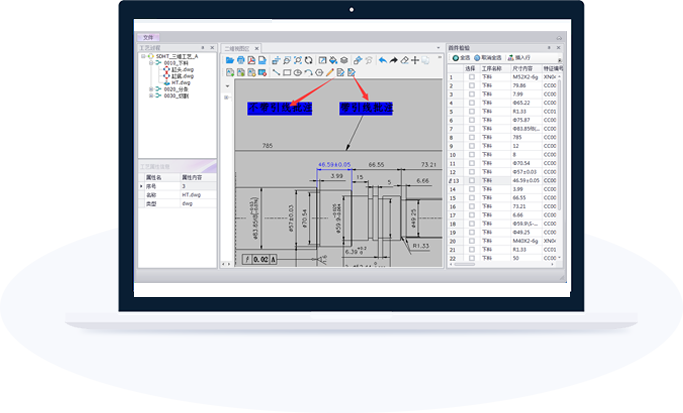
Task: Select the eraser tool
Action: point(405,60)
